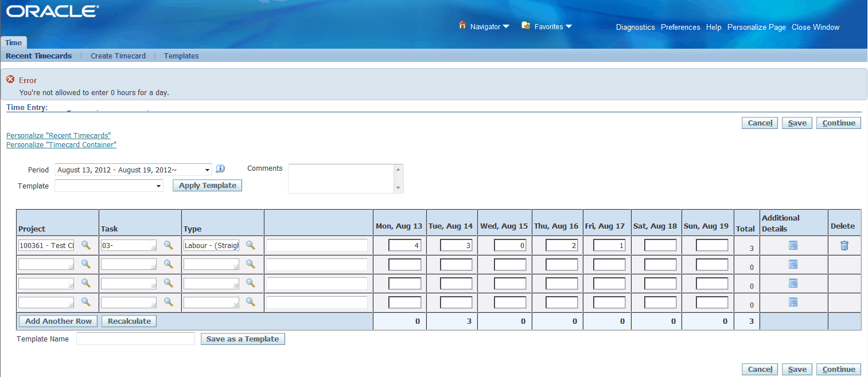Image resolution: width=868 pixels, height=377 pixels.
Task: Click the Period information icon
Action: click(220, 168)
